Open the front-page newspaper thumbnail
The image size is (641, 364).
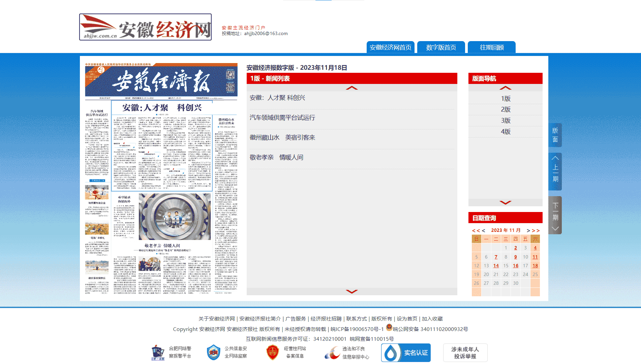(161, 179)
